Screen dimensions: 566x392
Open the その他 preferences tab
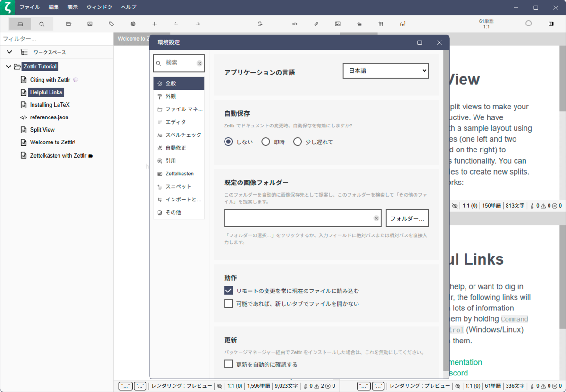click(x=179, y=213)
